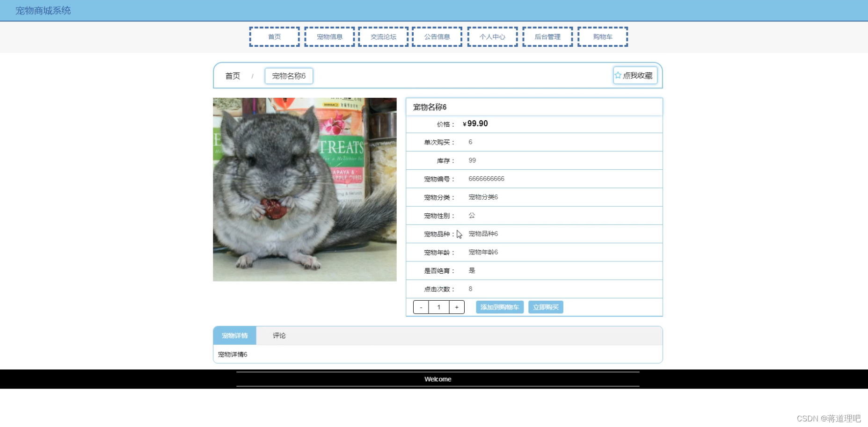
Task: Select the 宠物名称6 breadcrumb item
Action: [x=289, y=75]
